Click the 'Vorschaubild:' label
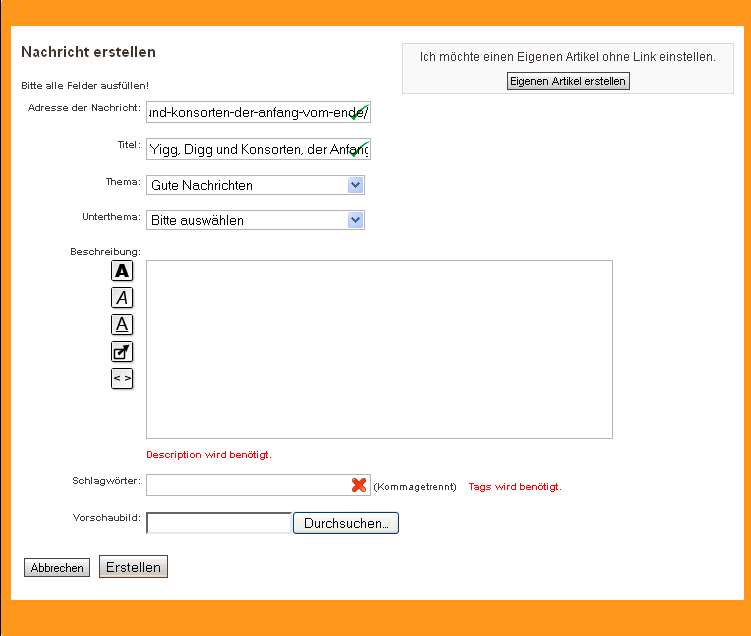The image size is (751, 636). (107, 518)
